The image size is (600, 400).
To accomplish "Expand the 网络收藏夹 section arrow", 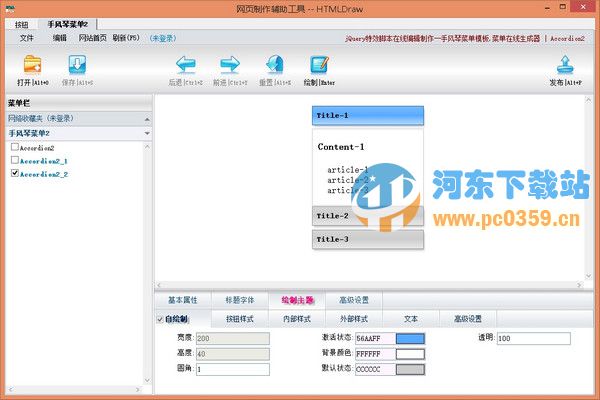I will click(x=147, y=120).
